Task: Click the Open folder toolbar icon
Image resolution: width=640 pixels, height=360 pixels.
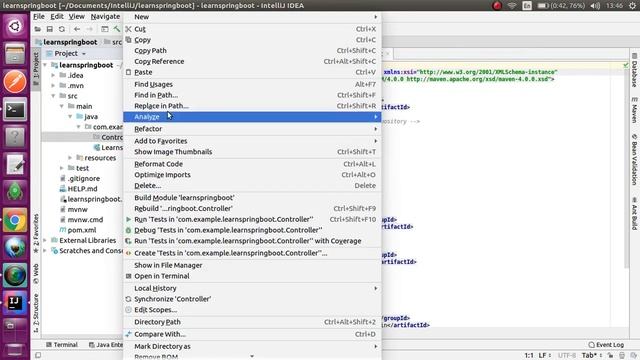Action: click(x=38, y=29)
